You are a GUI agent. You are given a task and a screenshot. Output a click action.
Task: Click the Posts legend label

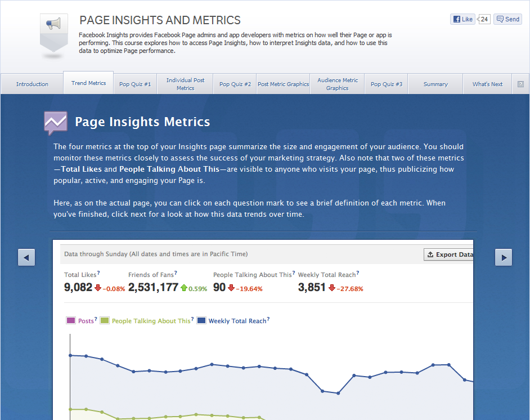click(x=86, y=321)
